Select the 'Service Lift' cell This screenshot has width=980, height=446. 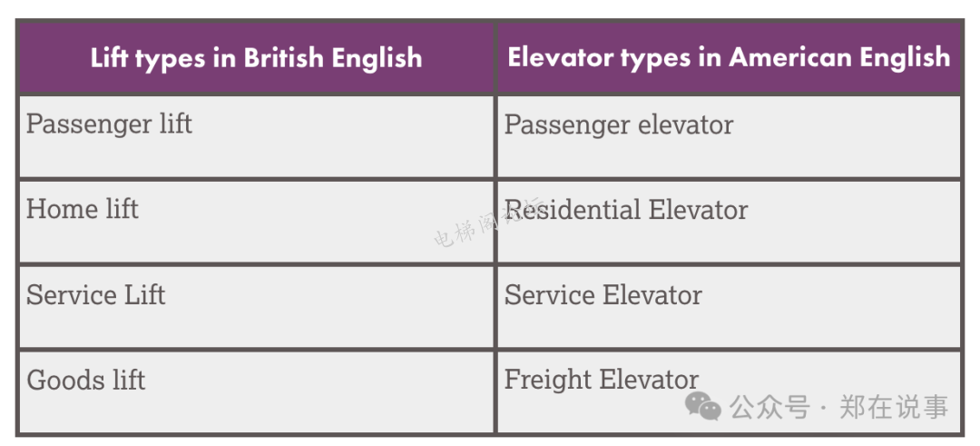[x=96, y=294]
